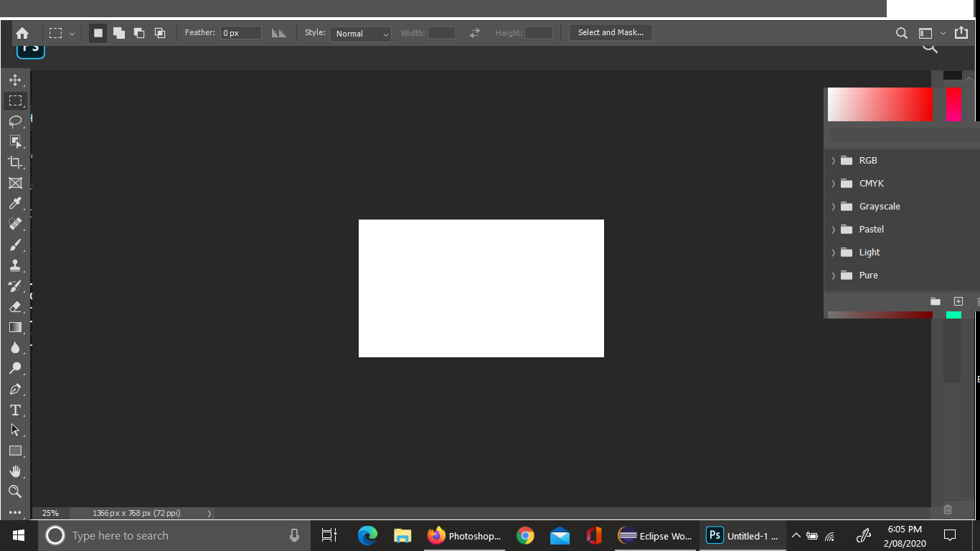
Task: Open the Windows Start menu
Action: (x=19, y=535)
